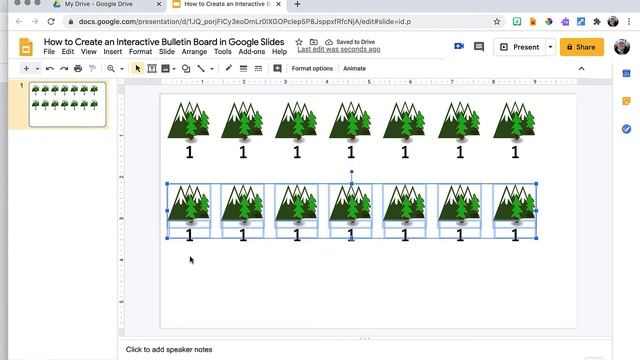
Task: Open a new browser tab
Action: tap(297, 4)
